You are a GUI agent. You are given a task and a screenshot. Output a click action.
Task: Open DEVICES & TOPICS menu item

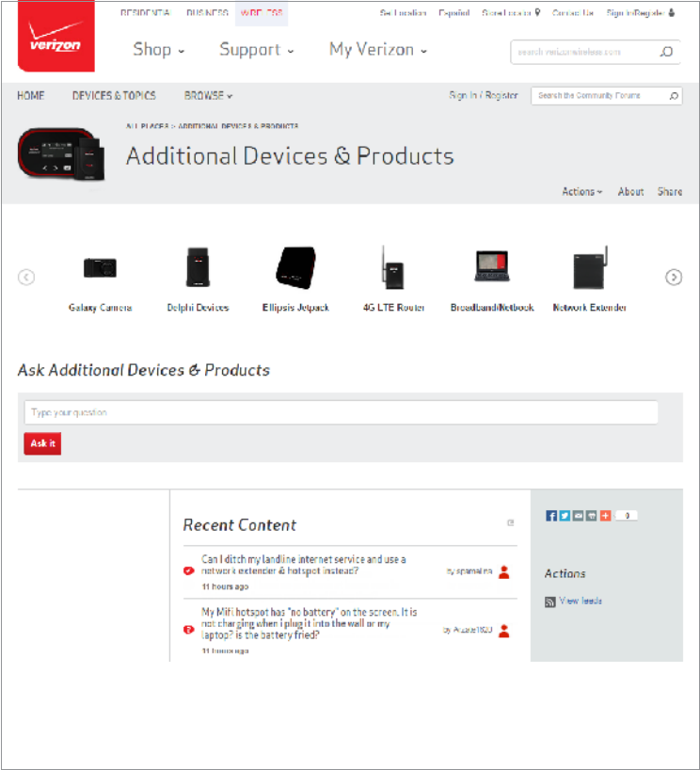click(114, 96)
